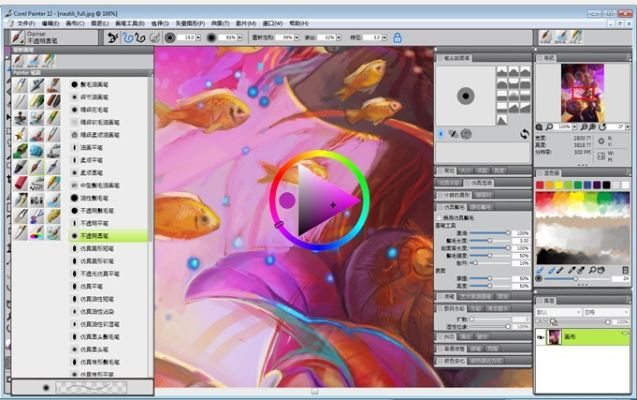Toggle the checkbox above the 画笔工具 sliders
This screenshot has width=637, height=400.
pos(440,217)
